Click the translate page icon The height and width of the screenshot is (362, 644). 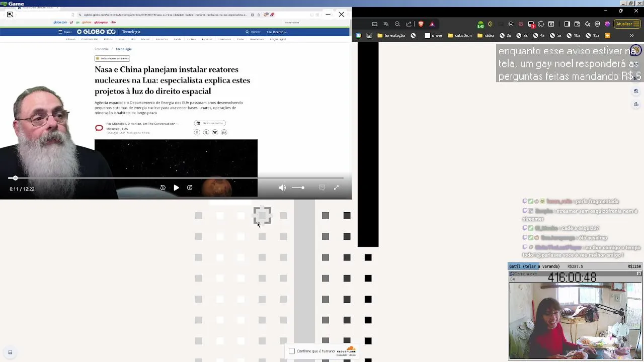pyautogui.click(x=386, y=24)
